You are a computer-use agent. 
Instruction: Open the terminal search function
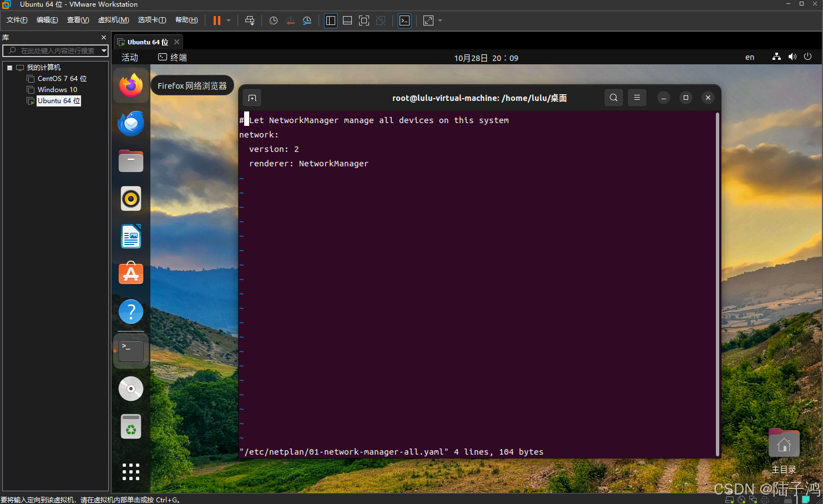pos(613,98)
